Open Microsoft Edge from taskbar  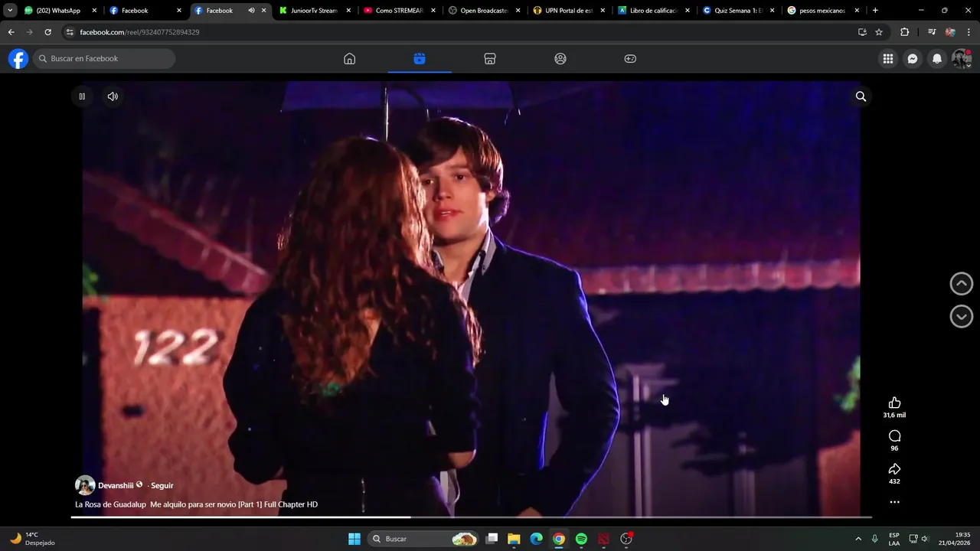537,539
